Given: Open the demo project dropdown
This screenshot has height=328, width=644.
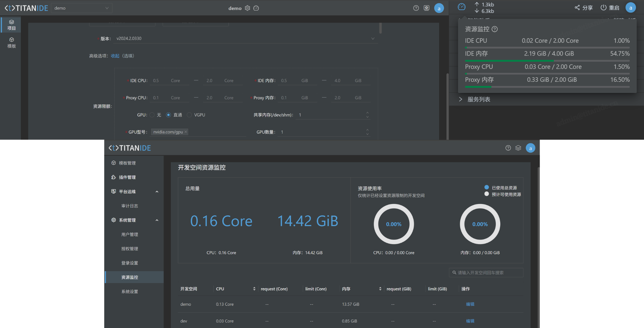Looking at the screenshot, I should pos(81,8).
